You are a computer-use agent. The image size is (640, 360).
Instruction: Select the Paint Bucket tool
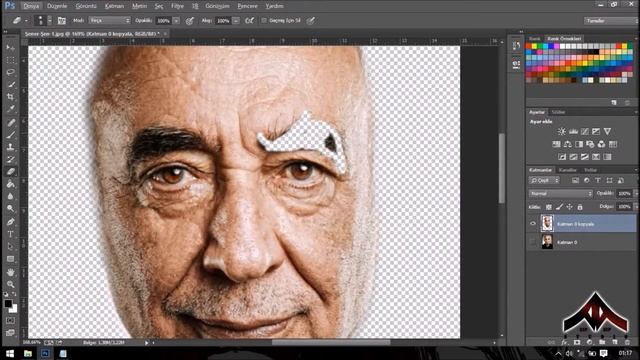tap(11, 184)
